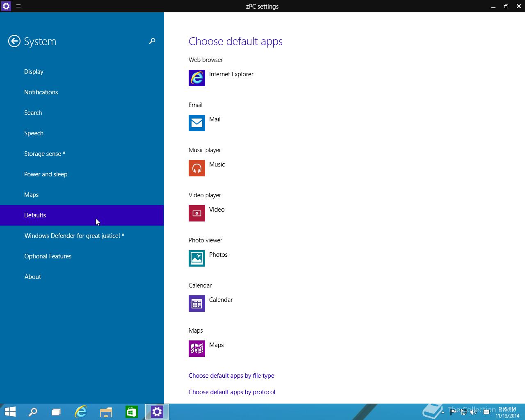The width and height of the screenshot is (525, 420).
Task: Click the taskbar clock showing 11/13/2014
Action: tap(507, 412)
